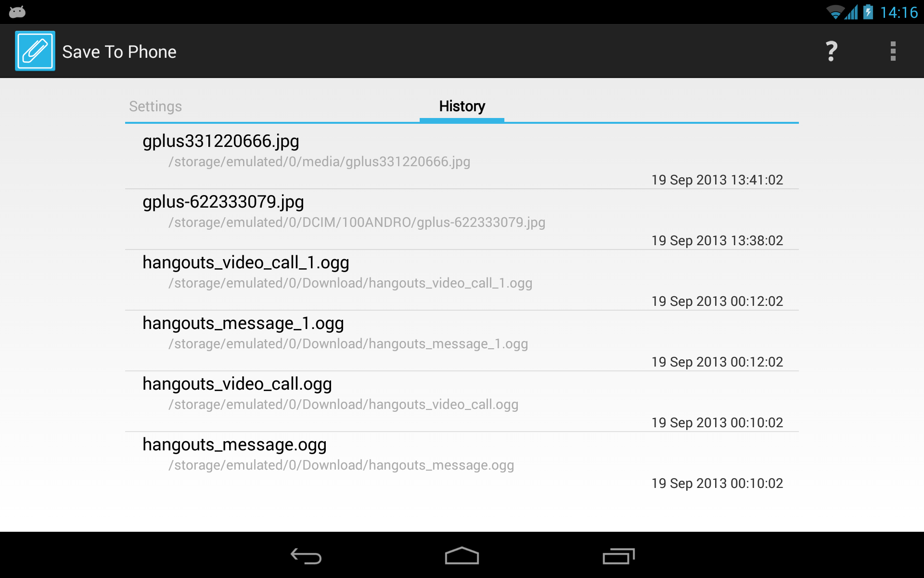The height and width of the screenshot is (578, 924).
Task: Select the History tab
Action: pyautogui.click(x=462, y=106)
